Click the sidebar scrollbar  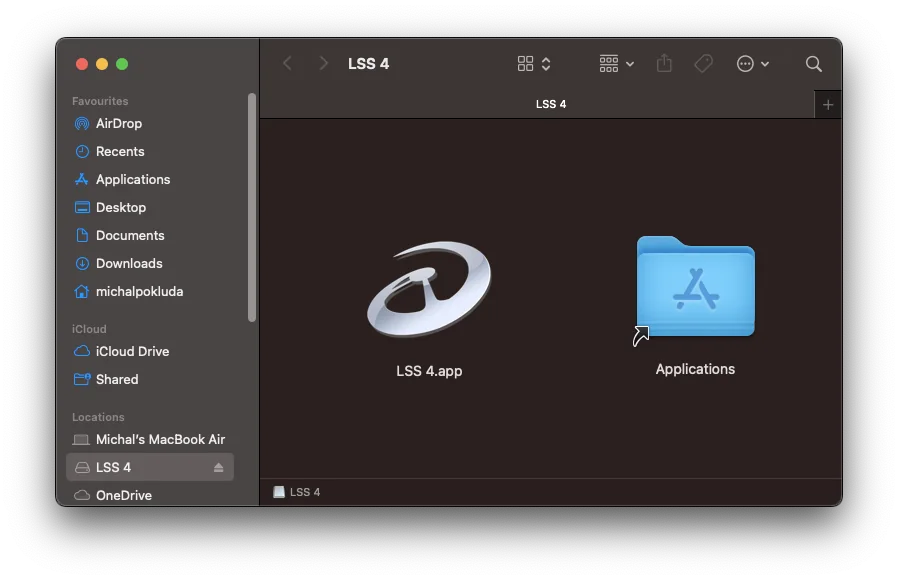(251, 207)
